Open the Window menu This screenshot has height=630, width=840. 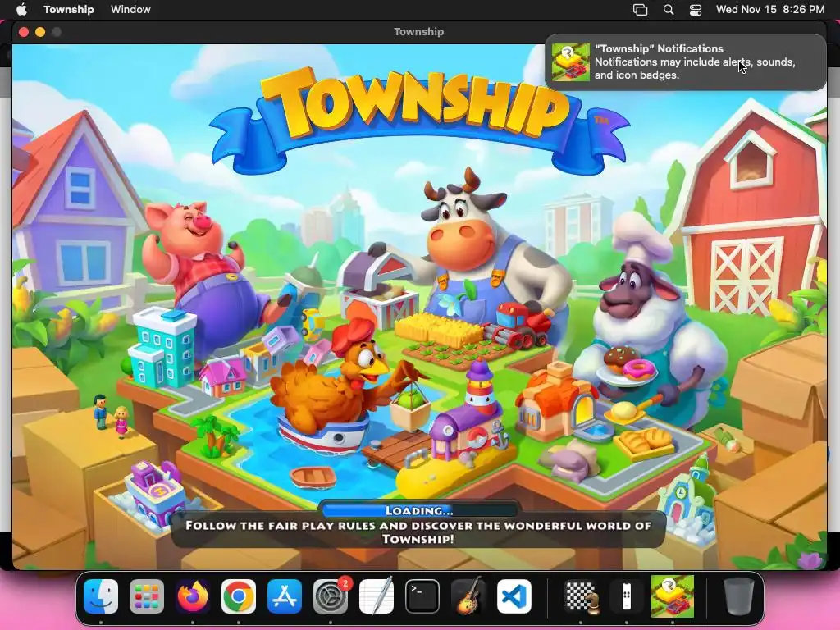(x=130, y=9)
